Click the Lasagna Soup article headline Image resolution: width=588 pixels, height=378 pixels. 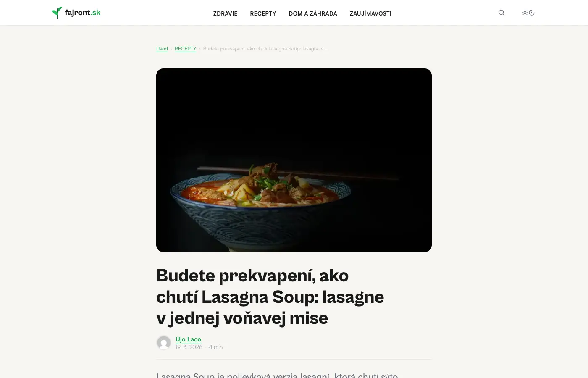click(270, 297)
